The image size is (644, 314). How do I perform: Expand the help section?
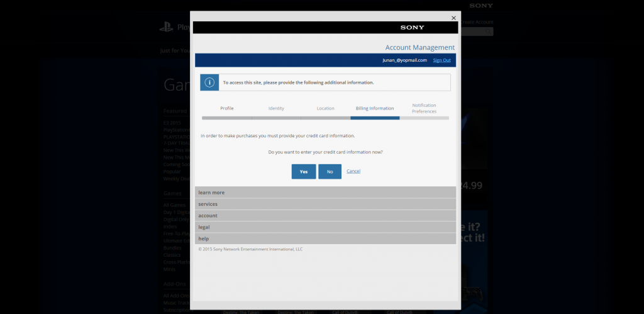coord(325,238)
